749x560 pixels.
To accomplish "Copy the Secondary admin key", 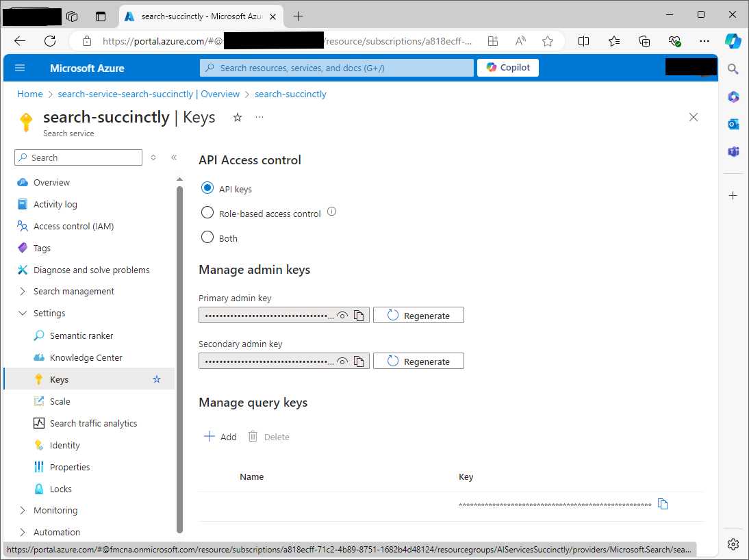I will [359, 361].
